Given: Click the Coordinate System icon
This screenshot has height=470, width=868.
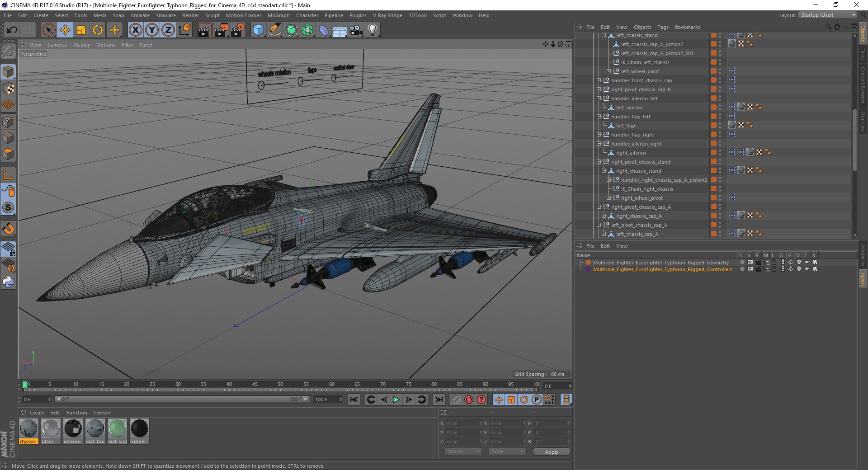Looking at the screenshot, I should 185,30.
